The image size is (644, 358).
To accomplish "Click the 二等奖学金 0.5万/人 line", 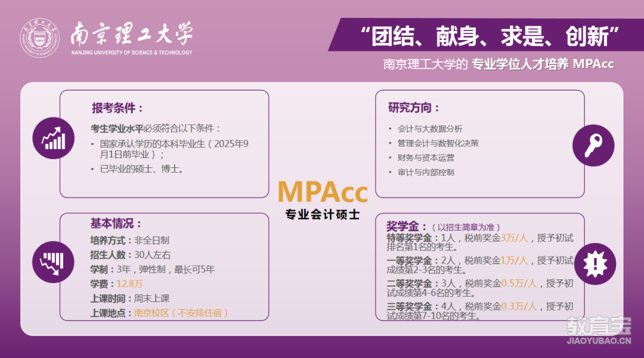I will click(x=479, y=288).
